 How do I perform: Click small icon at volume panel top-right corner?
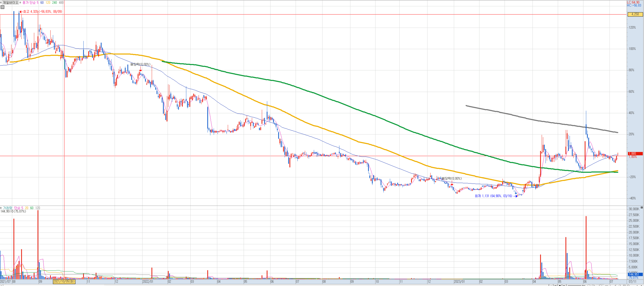click(x=642, y=208)
